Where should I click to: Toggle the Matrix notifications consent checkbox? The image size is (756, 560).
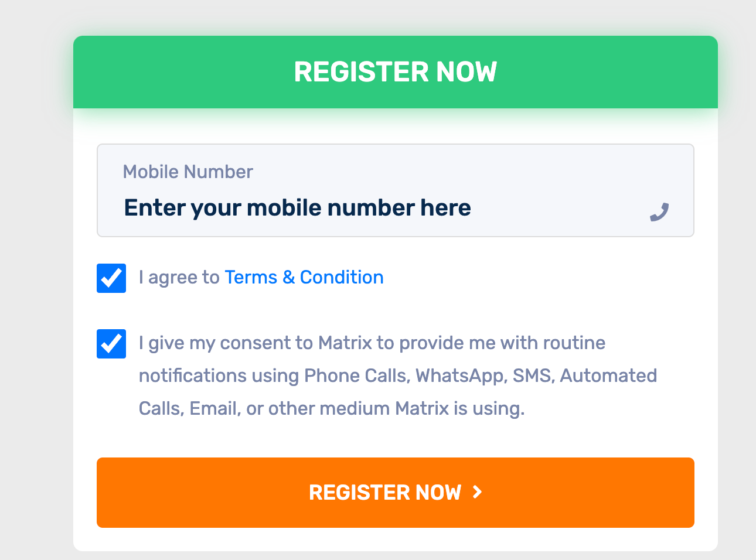[111, 344]
